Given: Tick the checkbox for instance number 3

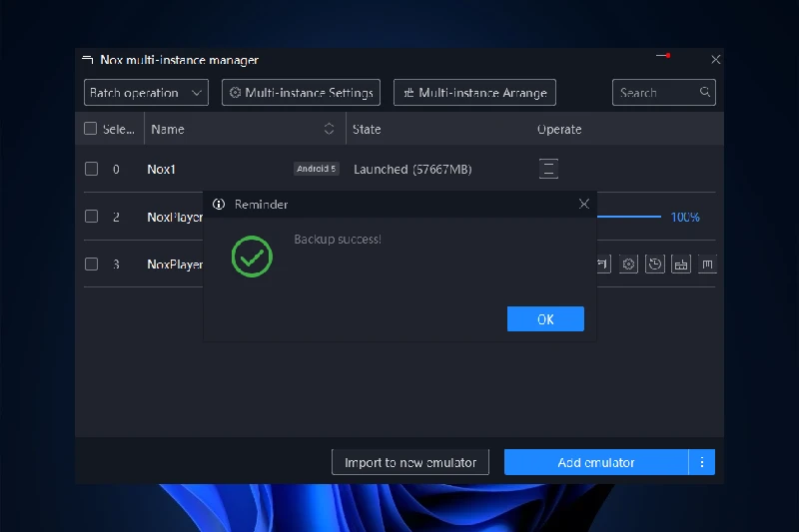Looking at the screenshot, I should tap(91, 265).
